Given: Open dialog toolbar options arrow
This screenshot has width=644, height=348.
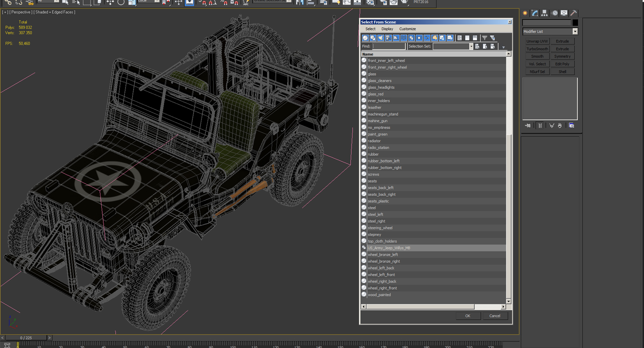Looking at the screenshot, I should tap(503, 47).
